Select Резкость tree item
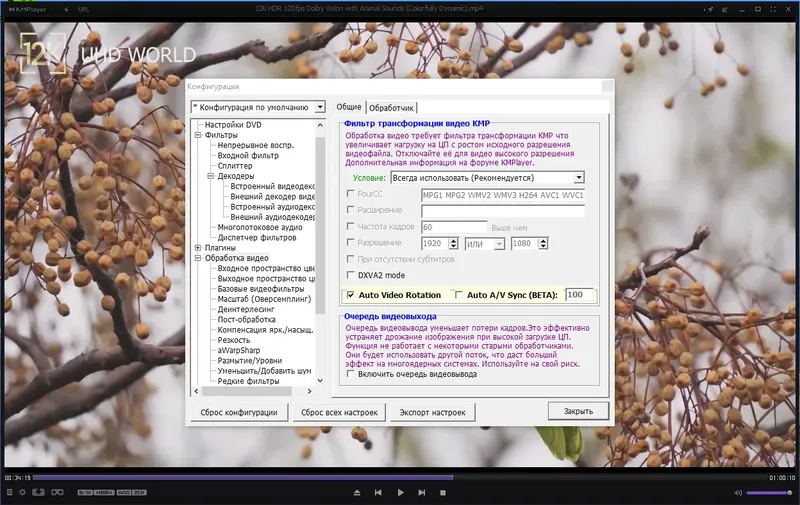This screenshot has width=800, height=505. tap(234, 340)
